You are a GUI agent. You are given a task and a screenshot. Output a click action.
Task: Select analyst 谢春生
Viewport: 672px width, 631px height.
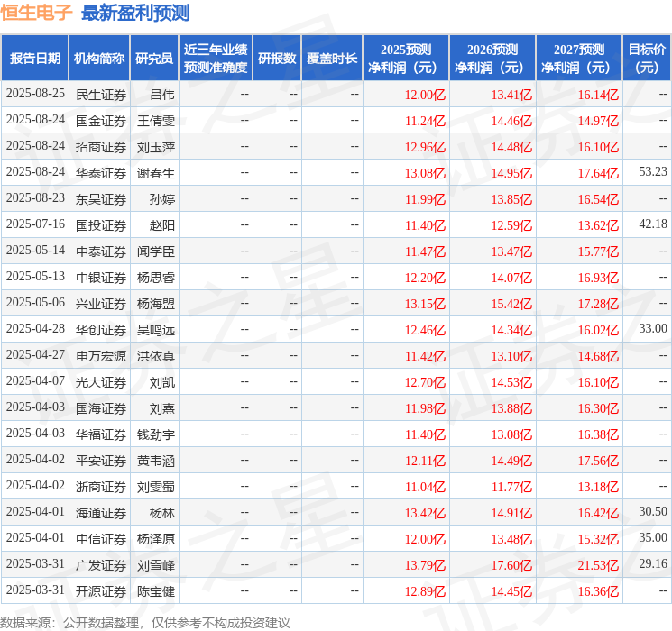pyautogui.click(x=156, y=173)
